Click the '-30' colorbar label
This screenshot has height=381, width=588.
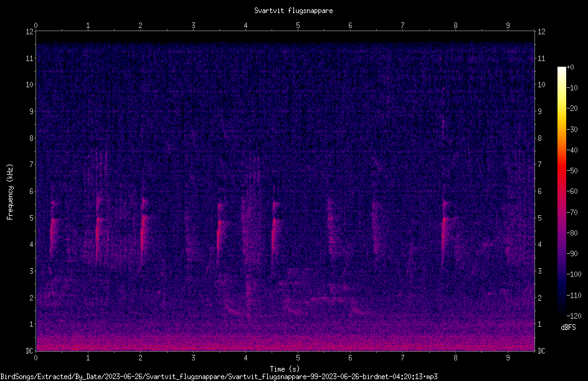pyautogui.click(x=572, y=130)
